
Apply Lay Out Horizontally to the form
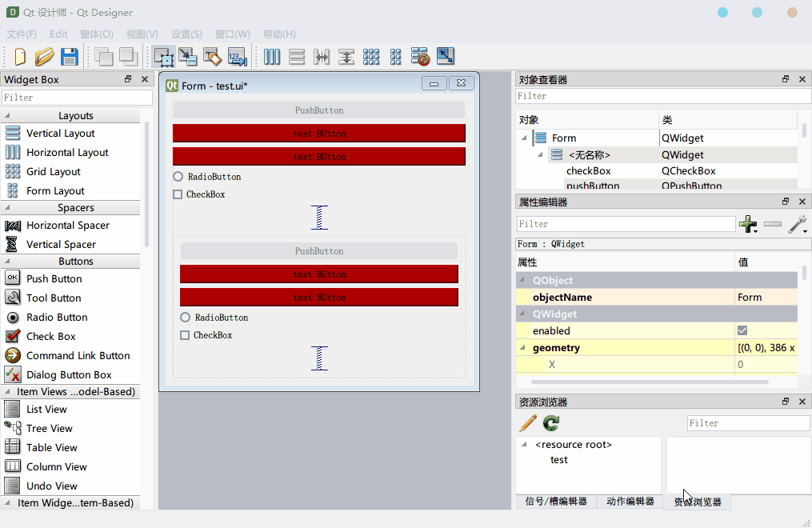point(271,56)
